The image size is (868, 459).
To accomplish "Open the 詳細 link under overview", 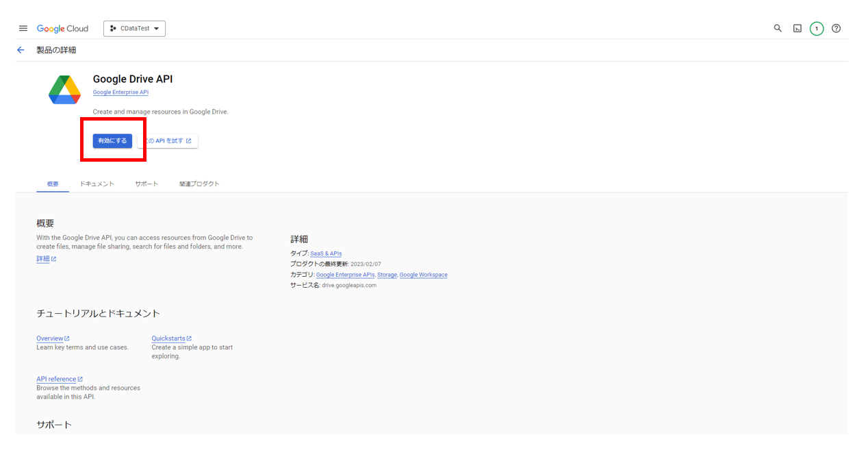I will (x=47, y=259).
